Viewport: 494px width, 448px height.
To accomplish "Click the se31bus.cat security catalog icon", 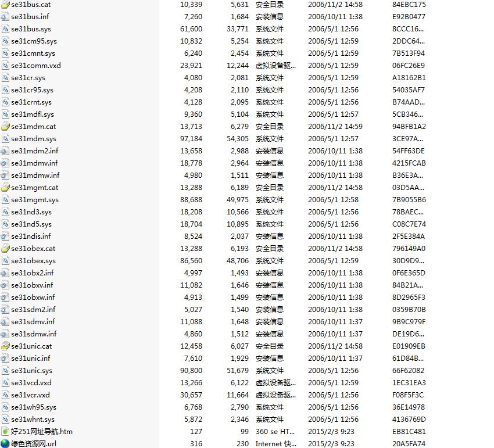I will tap(5, 5).
